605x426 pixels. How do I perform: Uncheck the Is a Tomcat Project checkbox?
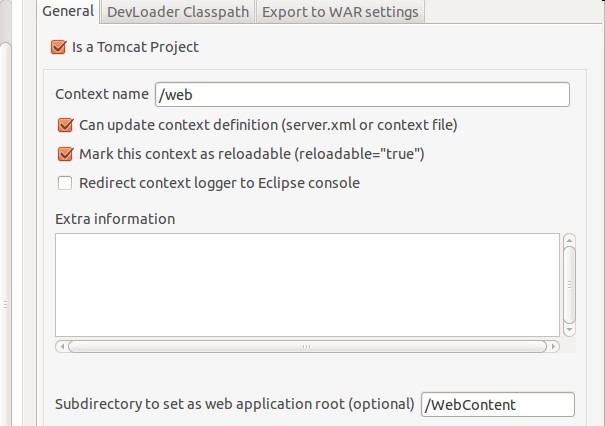(58, 47)
